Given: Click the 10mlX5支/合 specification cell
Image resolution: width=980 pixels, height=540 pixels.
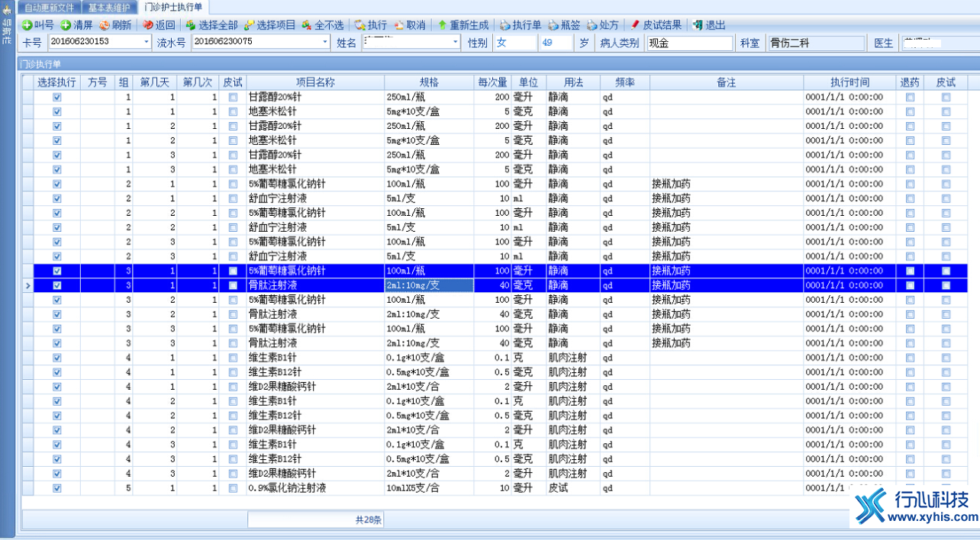Looking at the screenshot, I should [429, 488].
